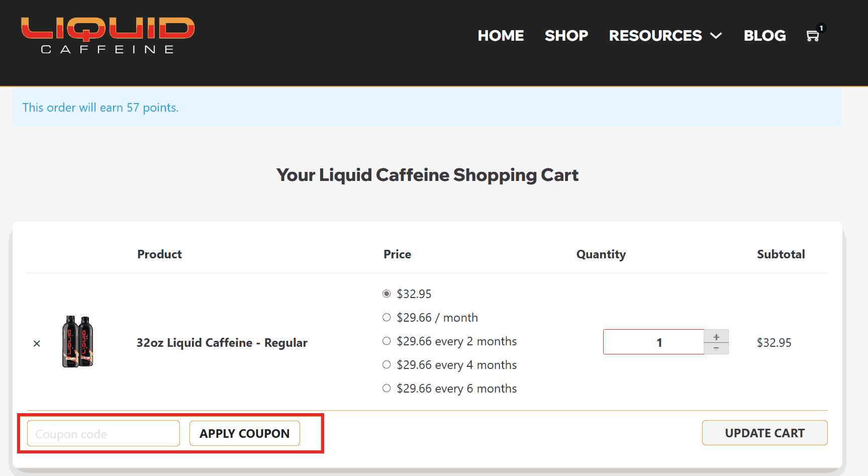The width and height of the screenshot is (868, 476).
Task: Click the Liquid Caffeine logo
Action: [108, 36]
